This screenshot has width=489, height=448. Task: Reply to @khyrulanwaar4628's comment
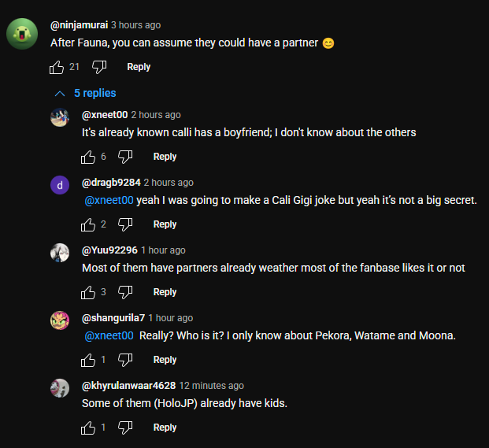point(165,428)
